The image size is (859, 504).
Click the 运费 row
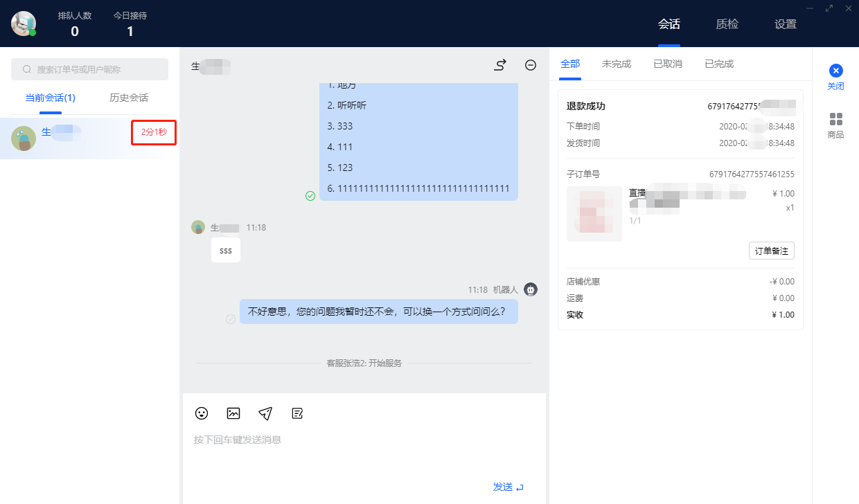[680, 298]
